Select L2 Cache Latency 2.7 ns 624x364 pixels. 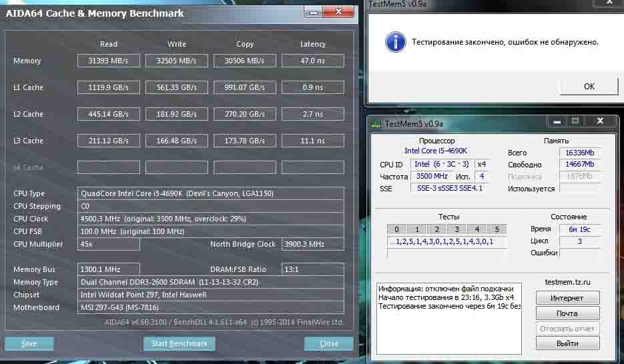pyautogui.click(x=313, y=114)
